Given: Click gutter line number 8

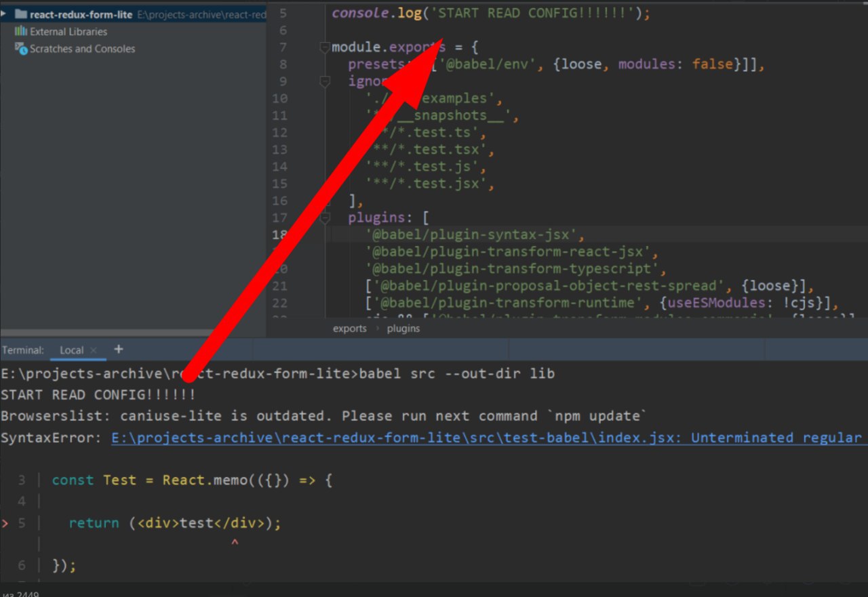Looking at the screenshot, I should coord(283,64).
